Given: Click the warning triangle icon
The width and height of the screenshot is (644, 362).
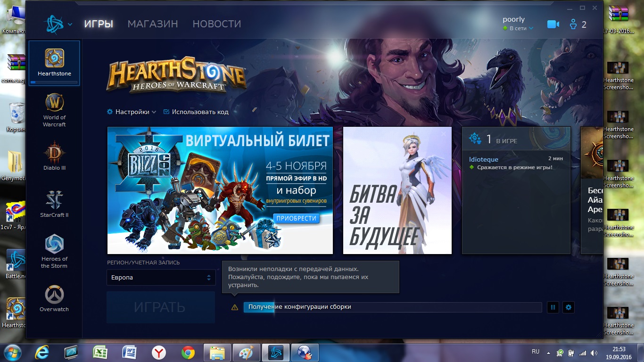Looking at the screenshot, I should (235, 307).
